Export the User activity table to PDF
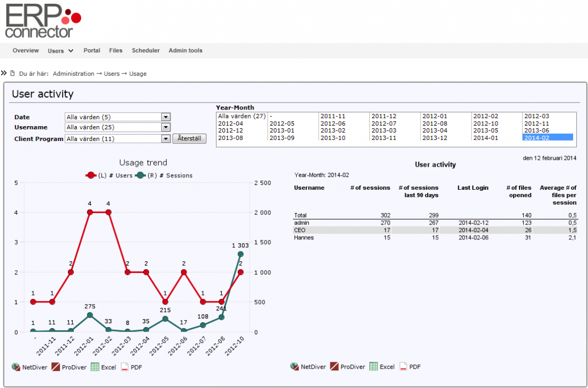 [x=404, y=367]
